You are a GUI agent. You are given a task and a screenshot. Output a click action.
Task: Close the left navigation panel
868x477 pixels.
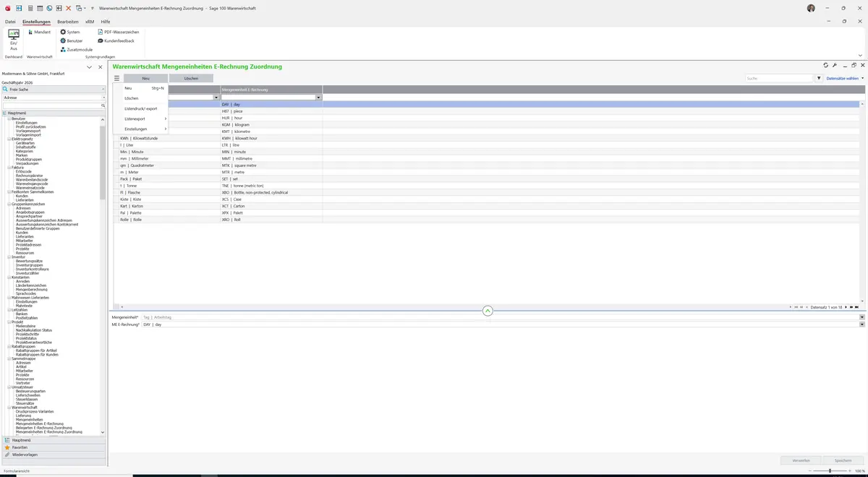(x=101, y=67)
